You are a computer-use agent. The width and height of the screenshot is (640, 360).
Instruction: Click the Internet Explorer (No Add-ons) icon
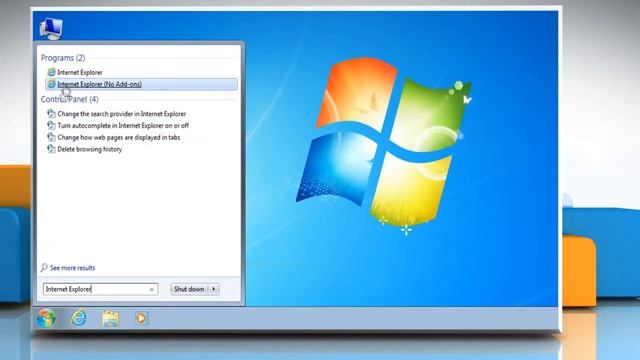click(x=51, y=84)
